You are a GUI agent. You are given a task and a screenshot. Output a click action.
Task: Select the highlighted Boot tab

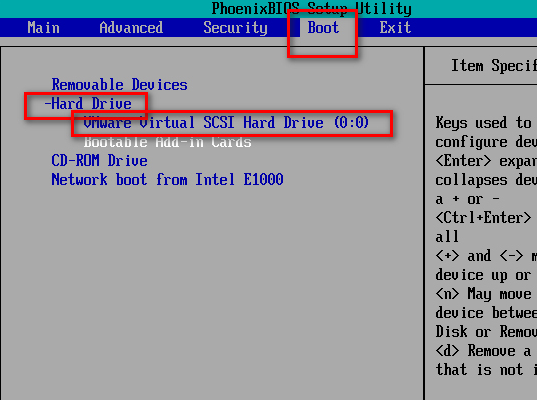pos(323,28)
